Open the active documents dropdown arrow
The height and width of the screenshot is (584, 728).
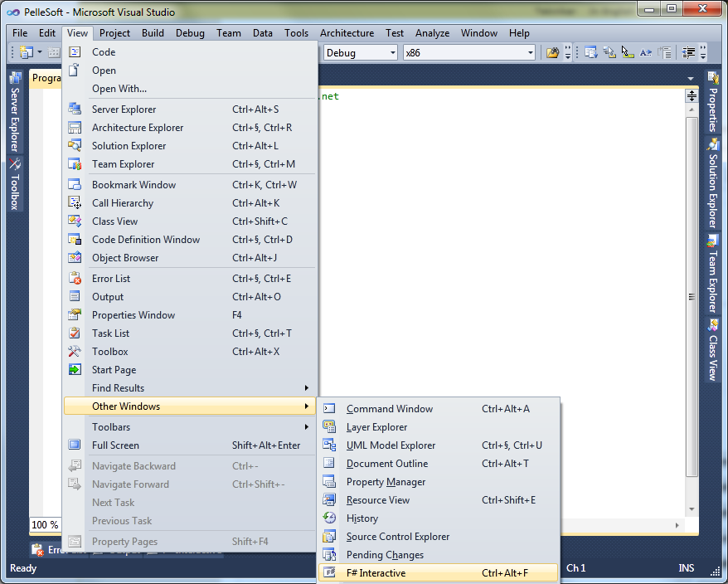691,79
